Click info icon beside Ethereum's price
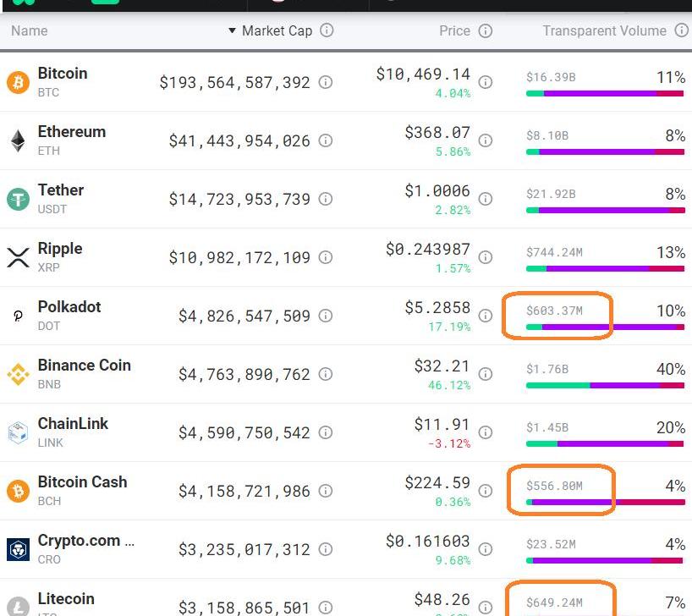The image size is (692, 616). (x=486, y=140)
